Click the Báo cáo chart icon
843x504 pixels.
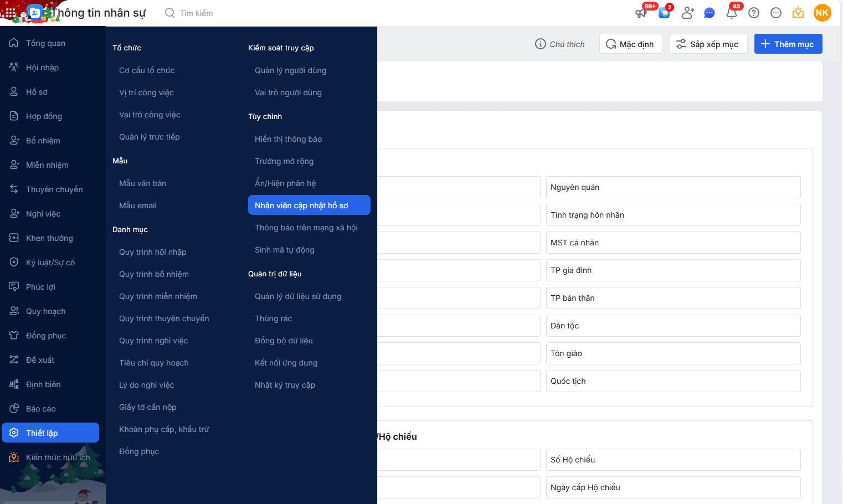14,408
